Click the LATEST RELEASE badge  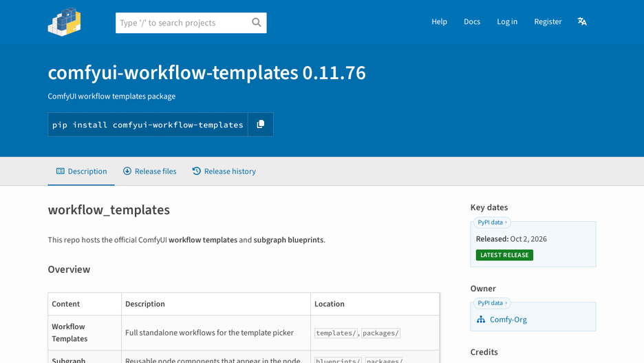(x=504, y=255)
